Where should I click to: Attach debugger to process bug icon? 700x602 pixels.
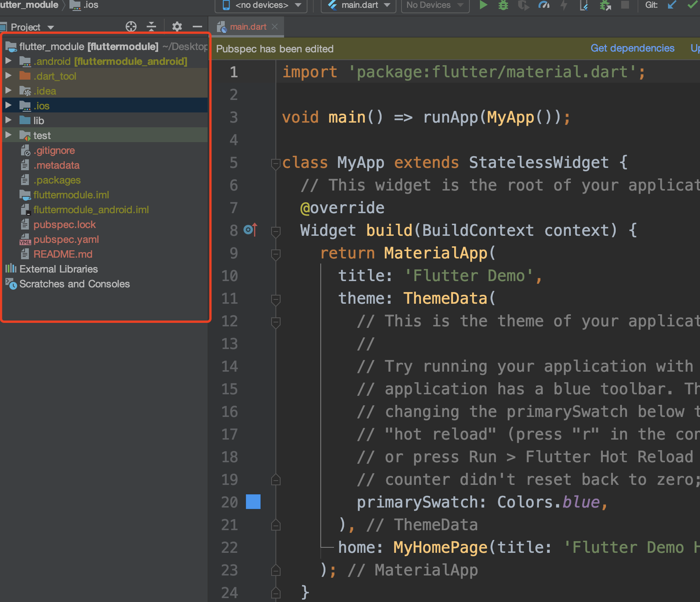tap(605, 5)
